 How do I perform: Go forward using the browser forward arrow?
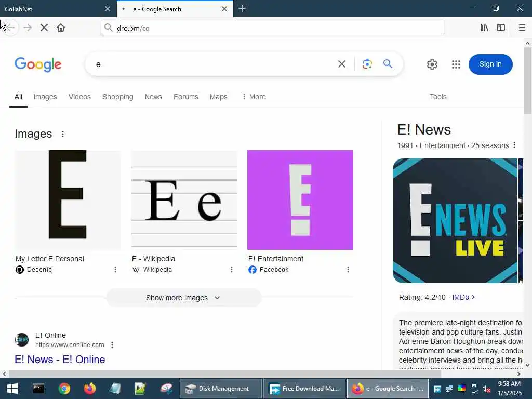pos(28,28)
